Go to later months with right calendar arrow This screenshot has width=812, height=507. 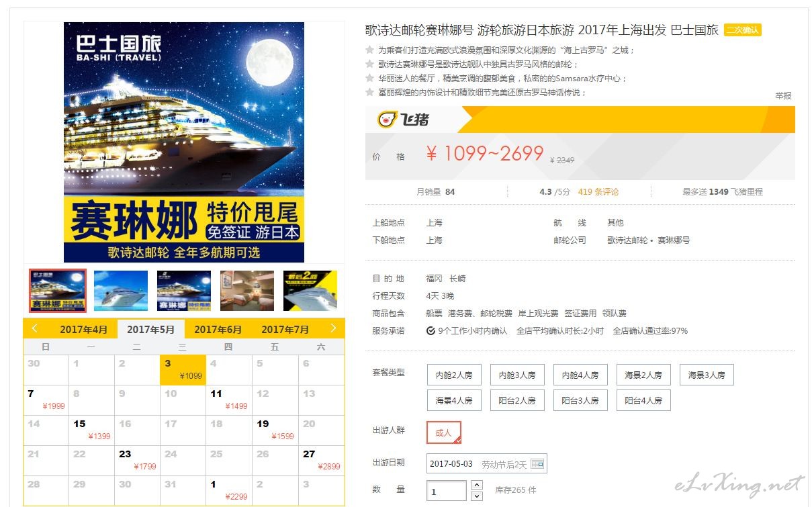pyautogui.click(x=333, y=328)
